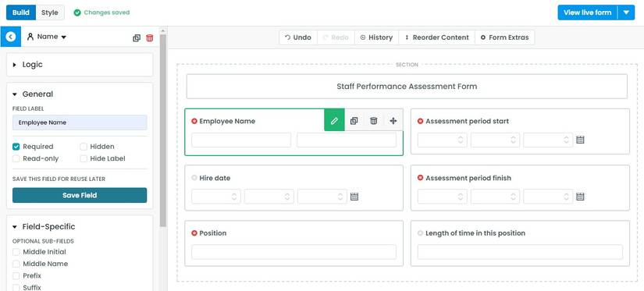Open second dropdown of Assessment period start

tap(495, 140)
